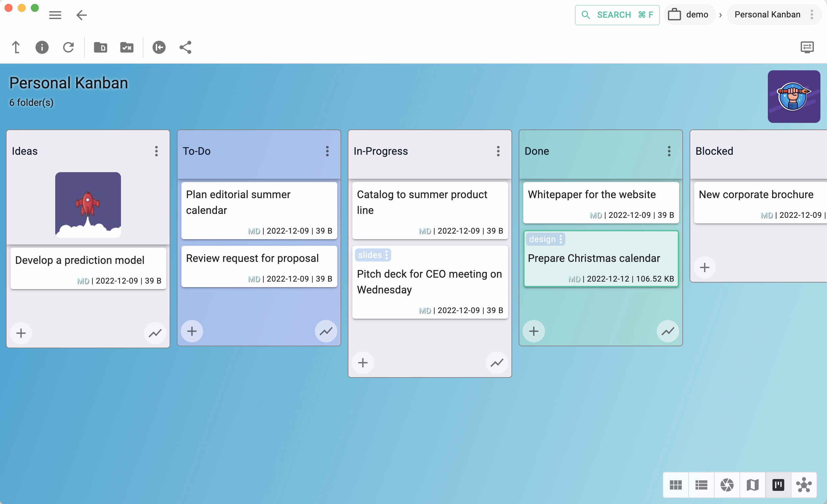The width and height of the screenshot is (827, 504).
Task: Open Pitch deck for CEO meeting card
Action: point(429,282)
